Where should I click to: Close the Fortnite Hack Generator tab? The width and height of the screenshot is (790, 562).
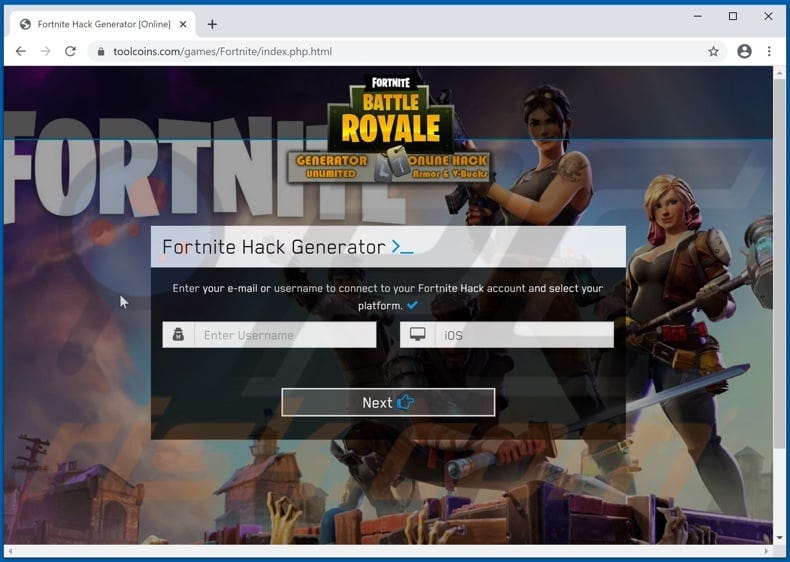click(x=183, y=24)
